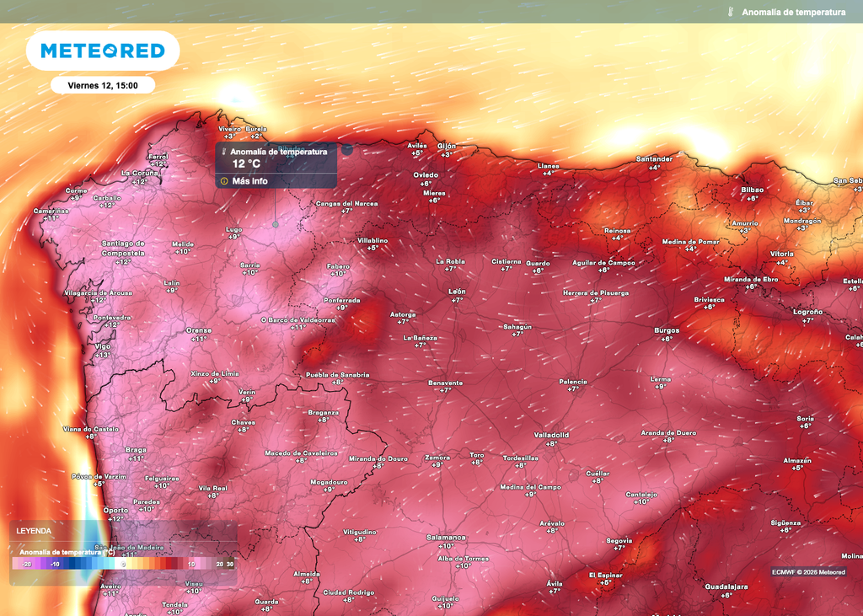
Task: Click the Benavente +7° label
Action: point(446,386)
